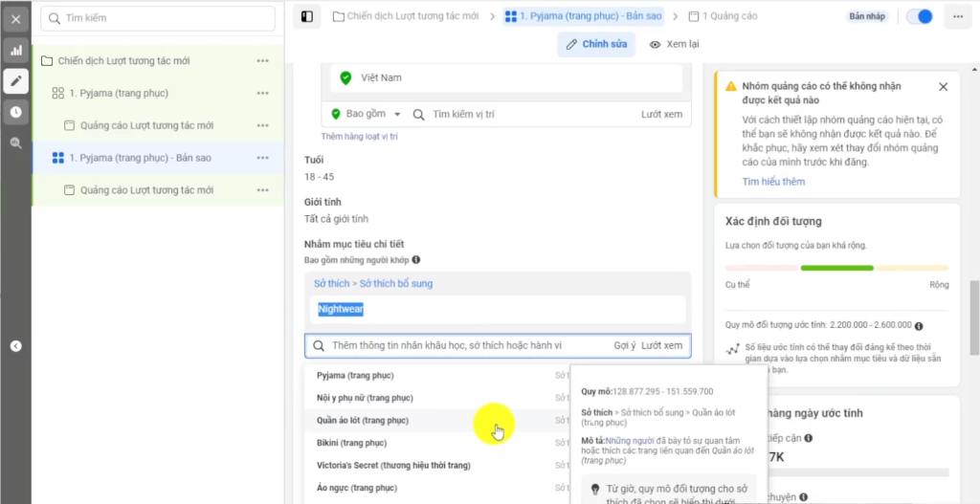Click the Tìm kiếm vị trí field
980x504 pixels.
[x=526, y=115]
